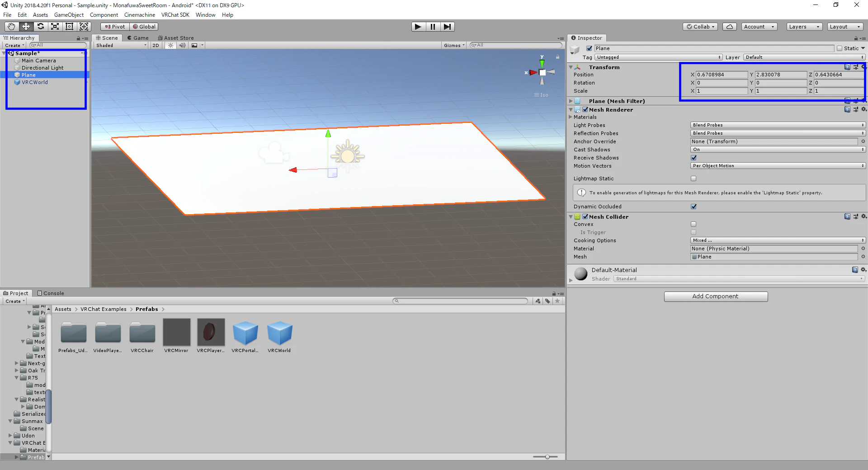Open the Cinemachine menu

pos(140,15)
